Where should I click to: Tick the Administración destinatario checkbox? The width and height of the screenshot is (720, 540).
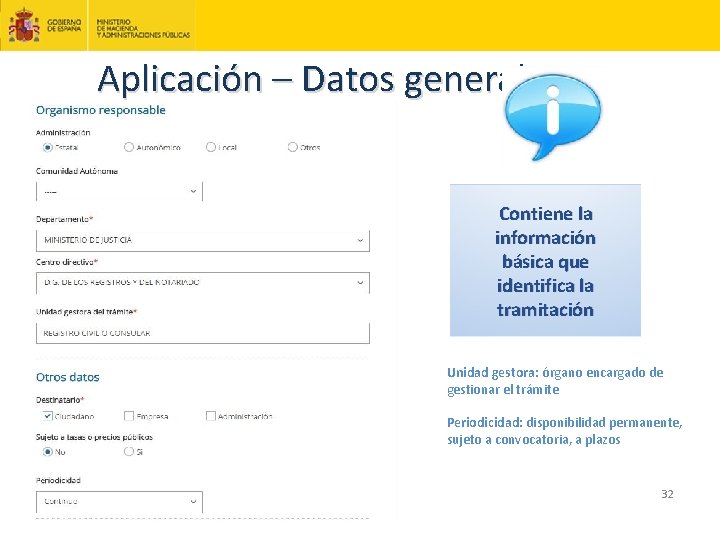[211, 416]
